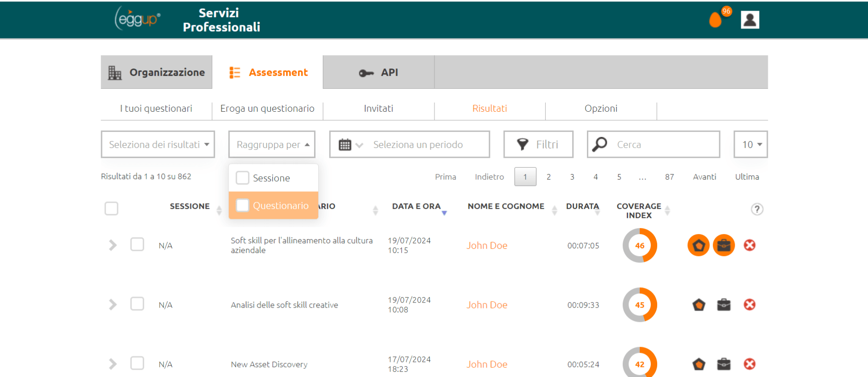Sort by Nome e Cognome column arrows

click(554, 211)
